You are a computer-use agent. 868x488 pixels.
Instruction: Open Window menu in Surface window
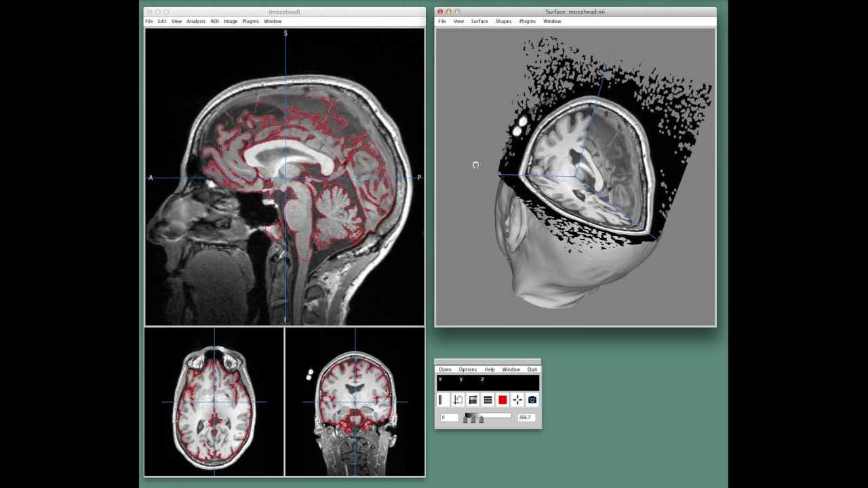(552, 22)
